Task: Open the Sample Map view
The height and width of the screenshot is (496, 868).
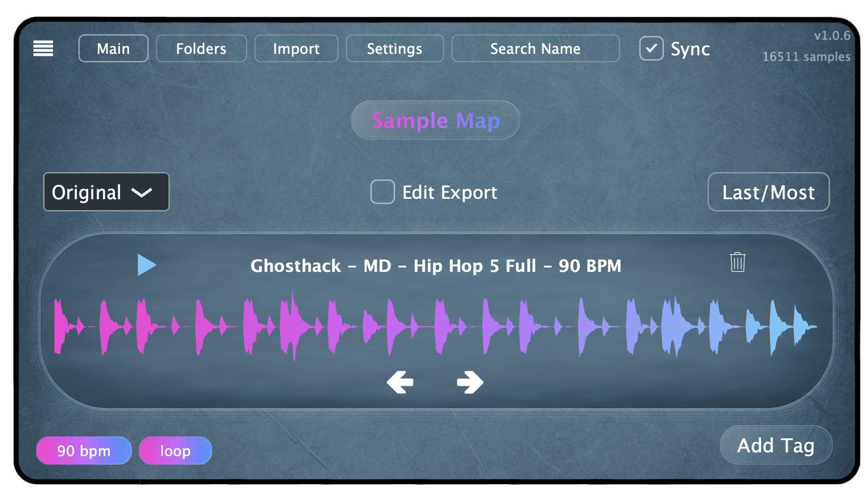Action: pyautogui.click(x=435, y=120)
